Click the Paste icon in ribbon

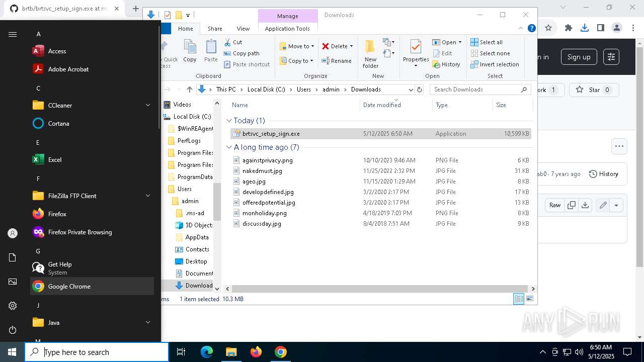tap(211, 51)
